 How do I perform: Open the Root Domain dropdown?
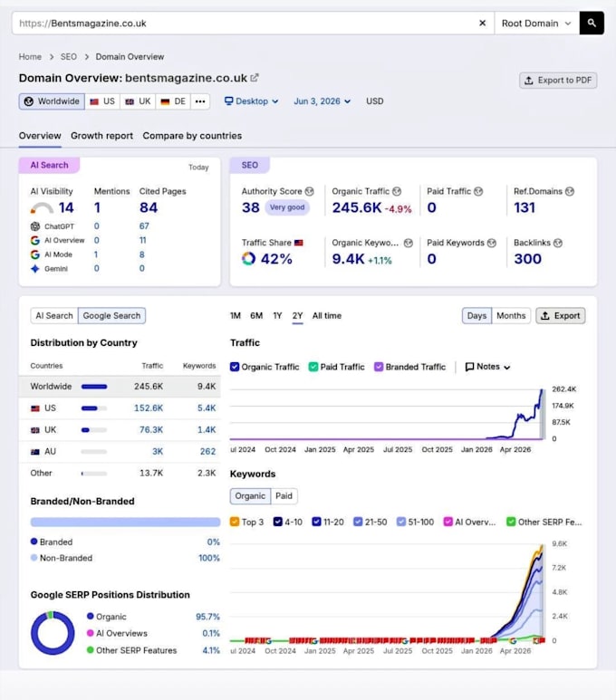click(x=536, y=24)
